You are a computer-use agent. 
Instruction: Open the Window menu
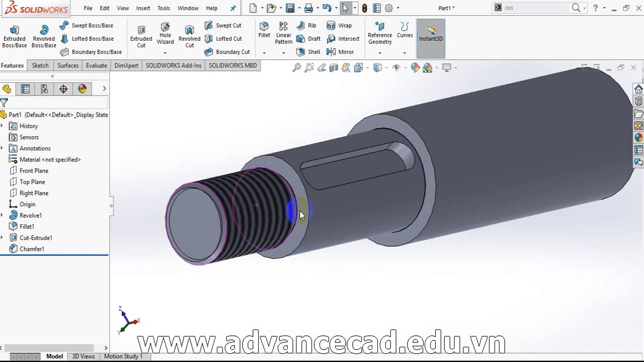pos(188,8)
